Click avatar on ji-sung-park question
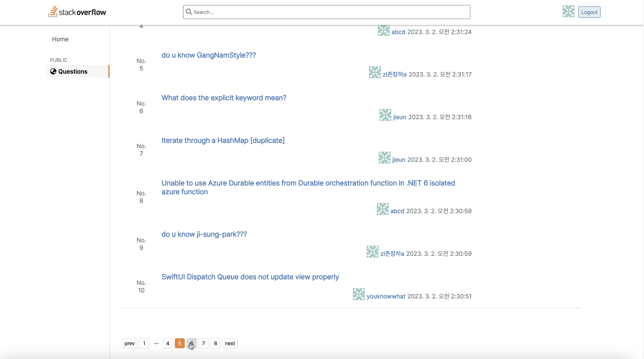 click(372, 251)
